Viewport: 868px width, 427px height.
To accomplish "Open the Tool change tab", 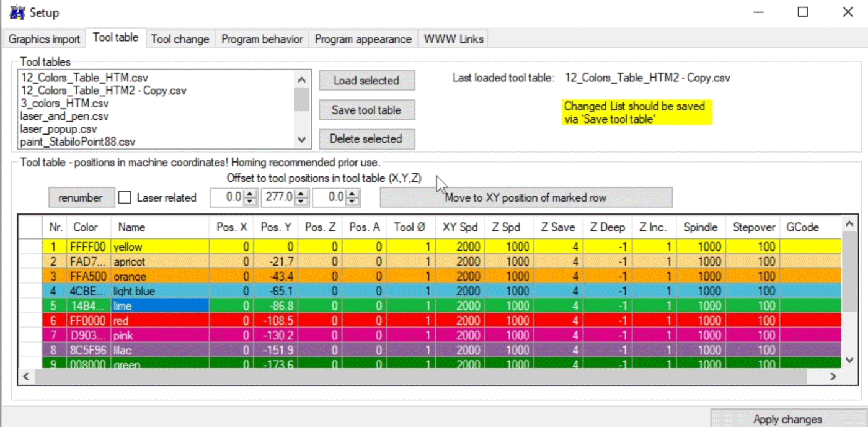I will click(x=180, y=39).
